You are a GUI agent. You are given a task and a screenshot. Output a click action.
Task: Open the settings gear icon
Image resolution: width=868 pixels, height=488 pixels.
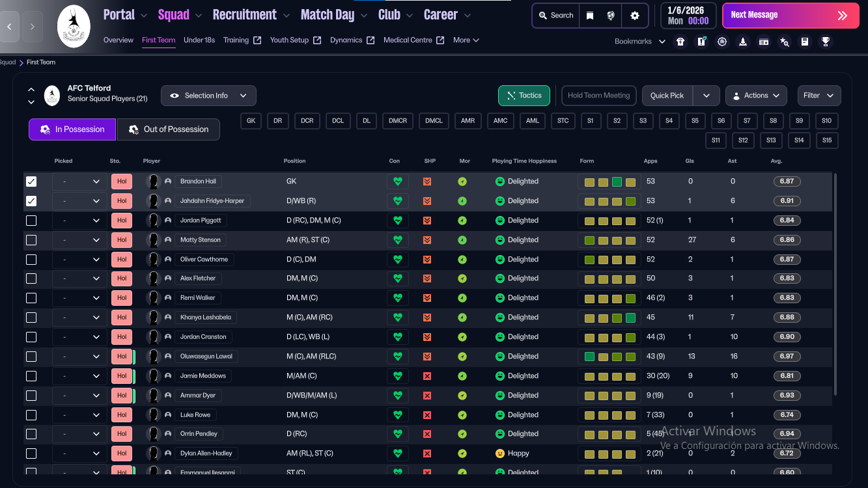635,16
